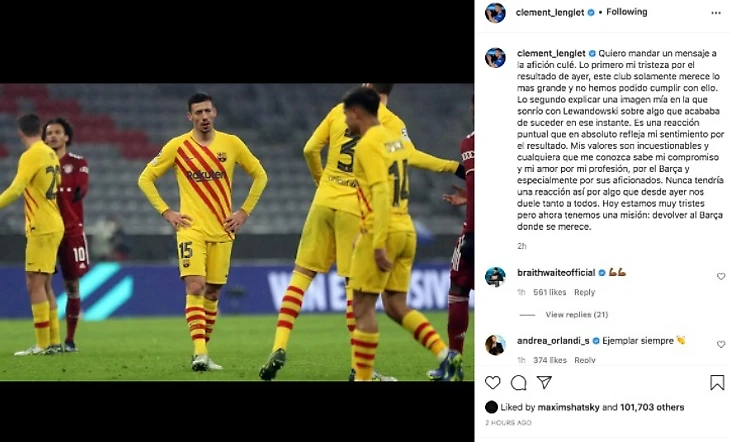Share the post via paper plane icon
730x442 pixels.
(544, 382)
